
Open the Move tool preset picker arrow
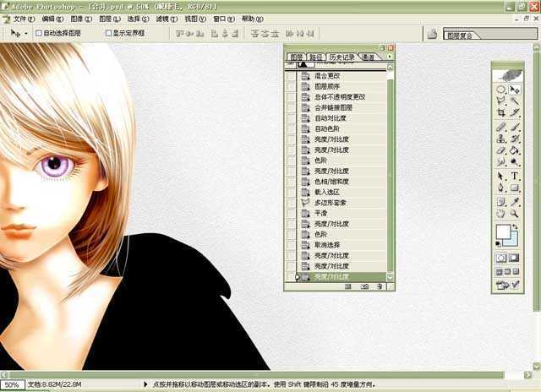pyautogui.click(x=26, y=34)
